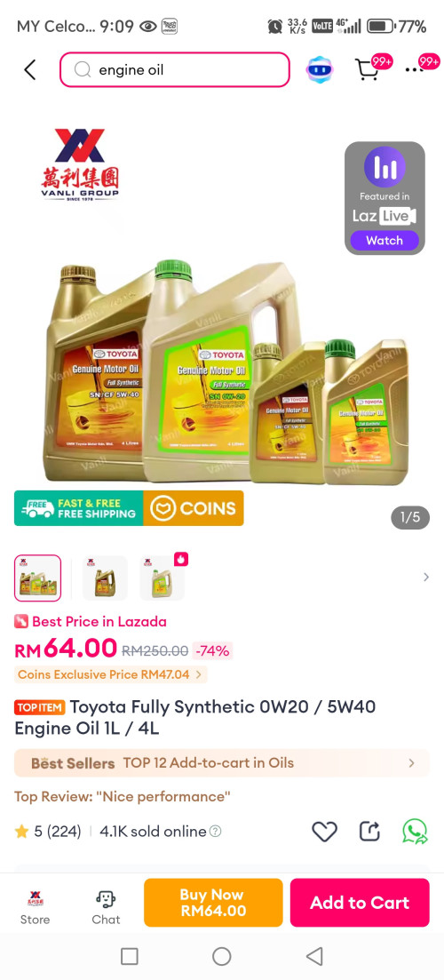
Task: Open the chatbot assistant icon
Action: tap(320, 69)
